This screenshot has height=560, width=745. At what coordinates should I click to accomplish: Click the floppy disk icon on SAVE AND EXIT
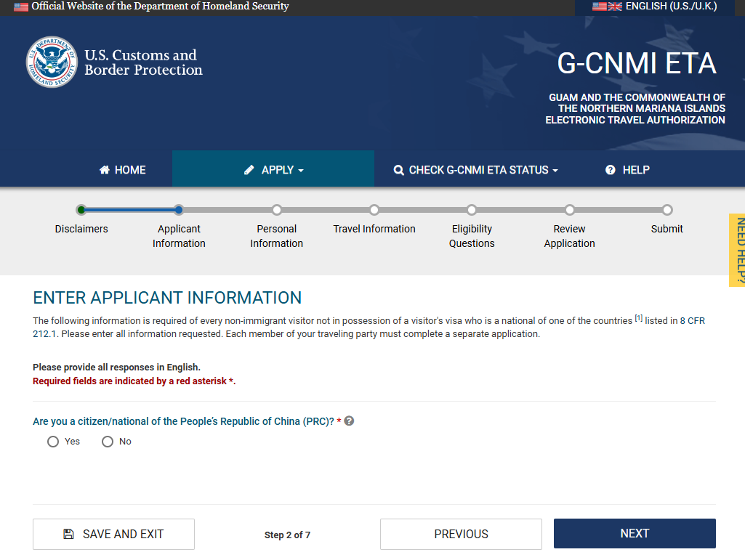tap(68, 535)
